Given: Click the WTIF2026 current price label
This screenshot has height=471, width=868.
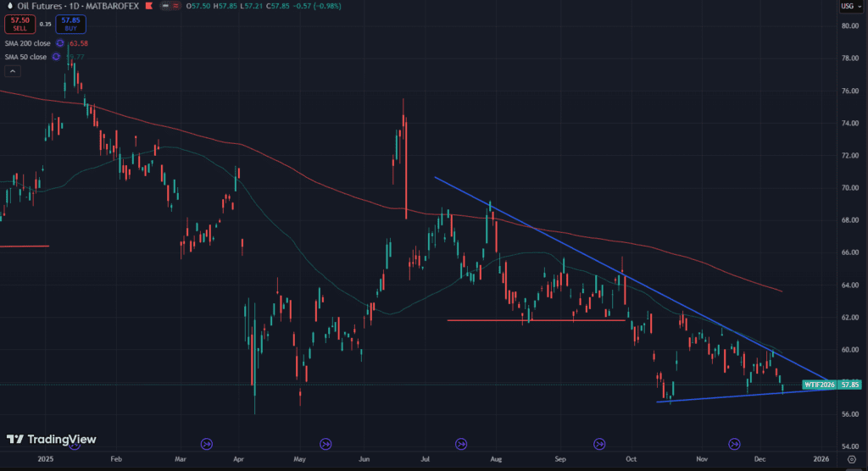Looking at the screenshot, I should click(821, 385).
